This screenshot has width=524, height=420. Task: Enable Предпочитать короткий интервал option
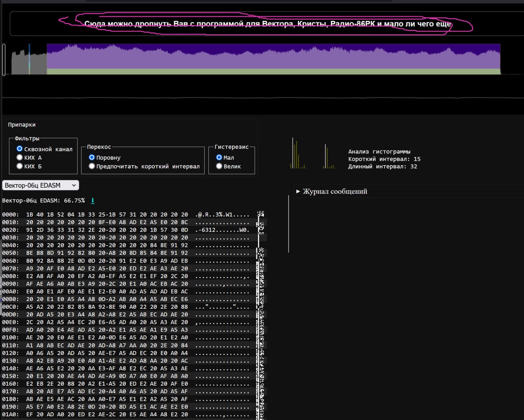tap(92, 166)
